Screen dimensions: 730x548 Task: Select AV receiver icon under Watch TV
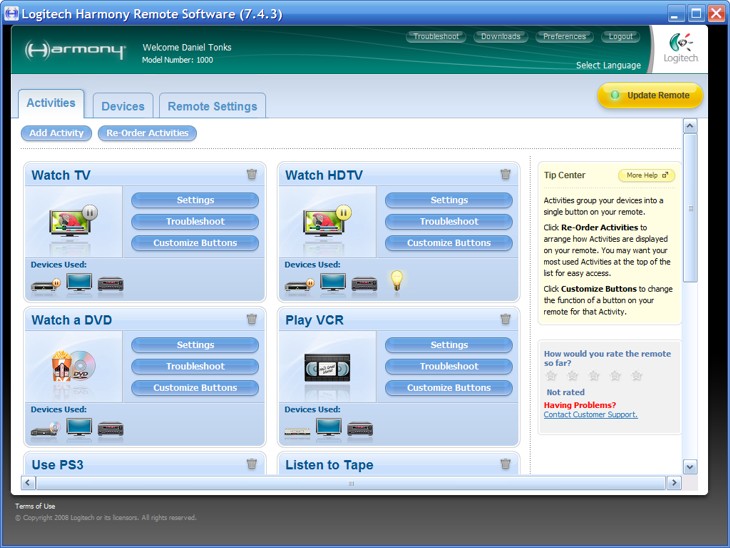tap(111, 284)
